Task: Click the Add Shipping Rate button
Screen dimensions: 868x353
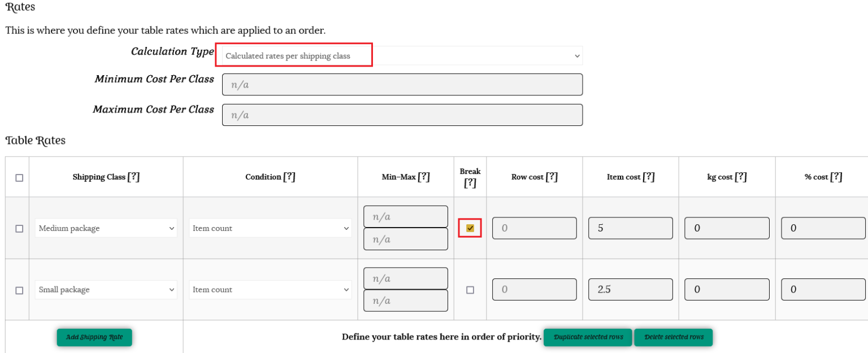Action: pyautogui.click(x=94, y=337)
